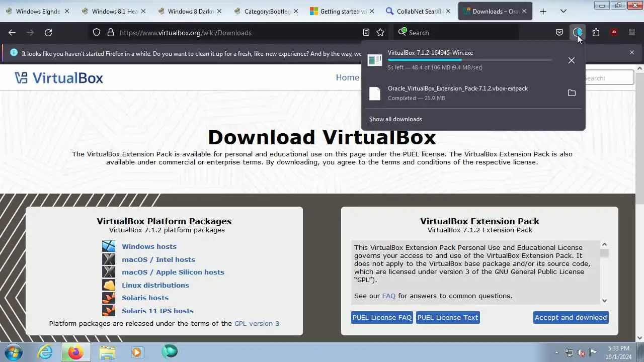644x362 pixels.
Task: Dismiss the Firefox refresh notification bar
Action: [632, 52]
